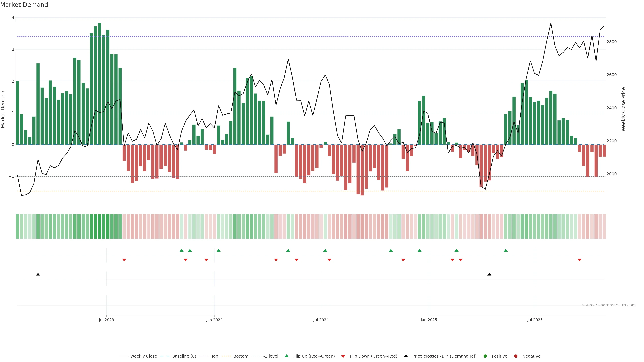Click the Bottom legend entry

point(240,356)
